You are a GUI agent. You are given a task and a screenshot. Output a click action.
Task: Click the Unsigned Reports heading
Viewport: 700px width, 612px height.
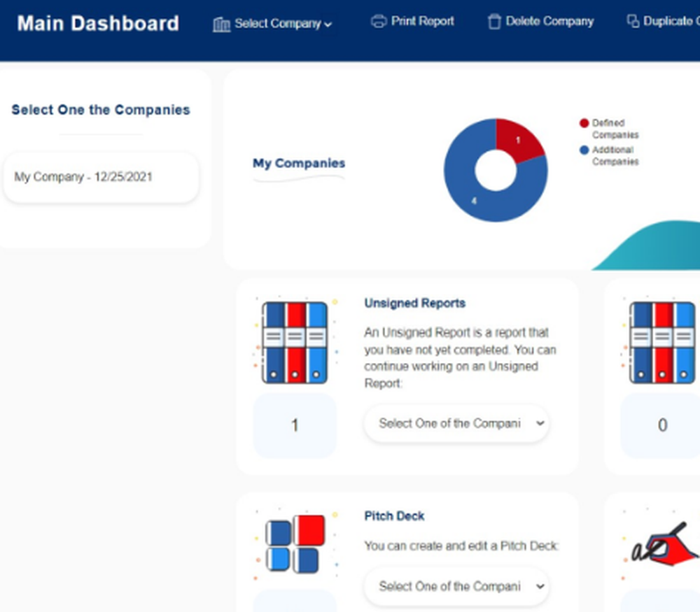[x=414, y=304]
